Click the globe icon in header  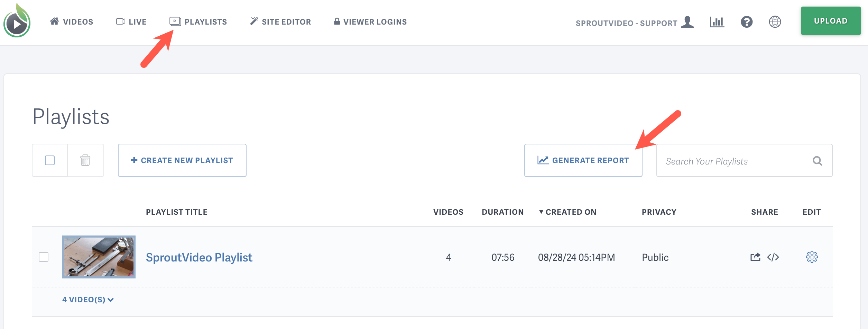[775, 22]
